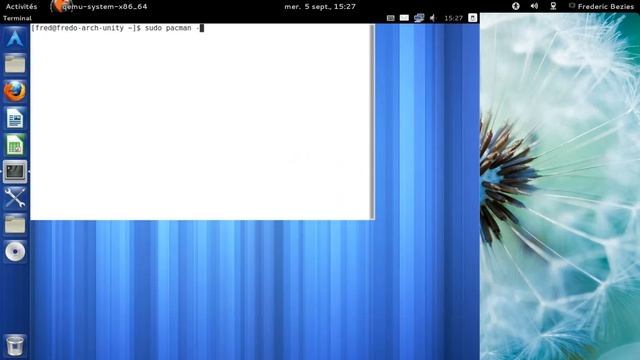Open the network icon in GNOME top bar

pos(553,6)
